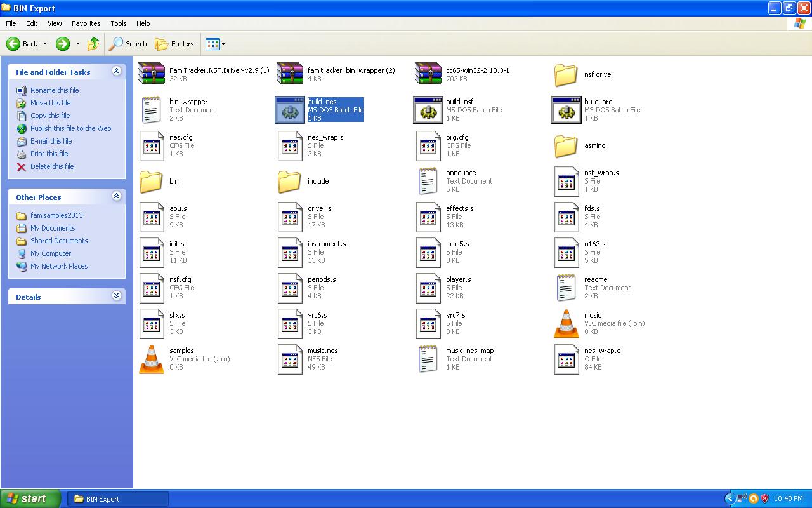Click Delete this file link
This screenshot has width=812, height=508.
[52, 166]
